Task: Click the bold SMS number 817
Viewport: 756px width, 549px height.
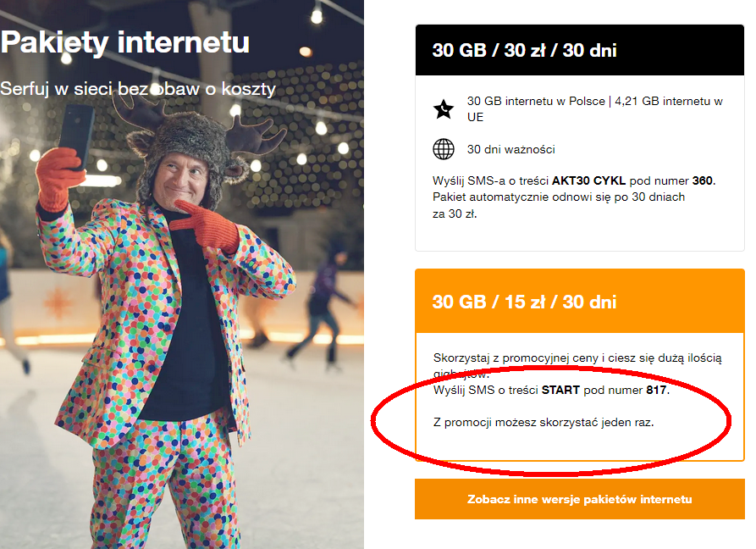Action: point(657,391)
